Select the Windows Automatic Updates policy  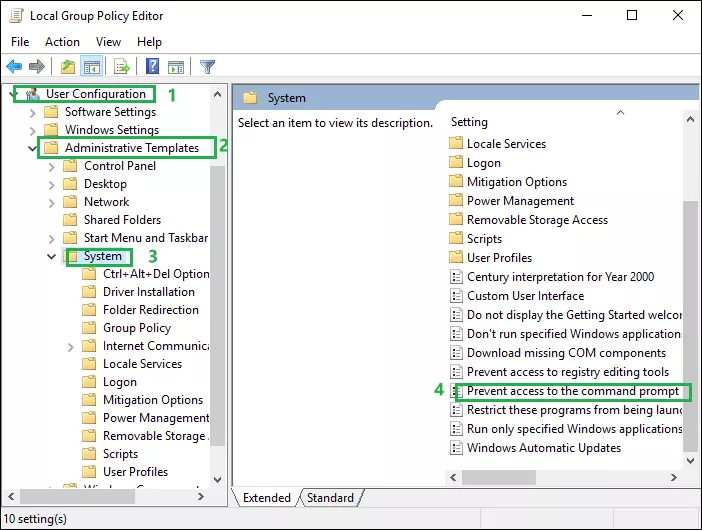pyautogui.click(x=544, y=448)
